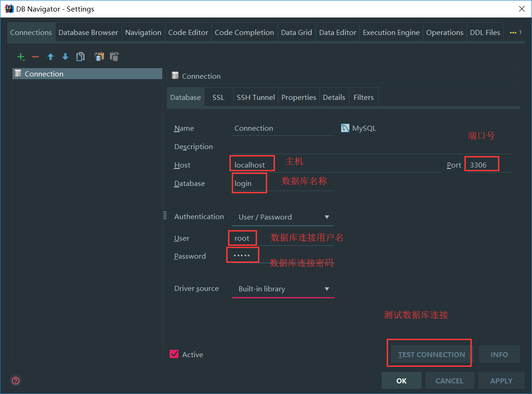Select the Connection item in the left list
The height and width of the screenshot is (394, 532).
coord(44,74)
